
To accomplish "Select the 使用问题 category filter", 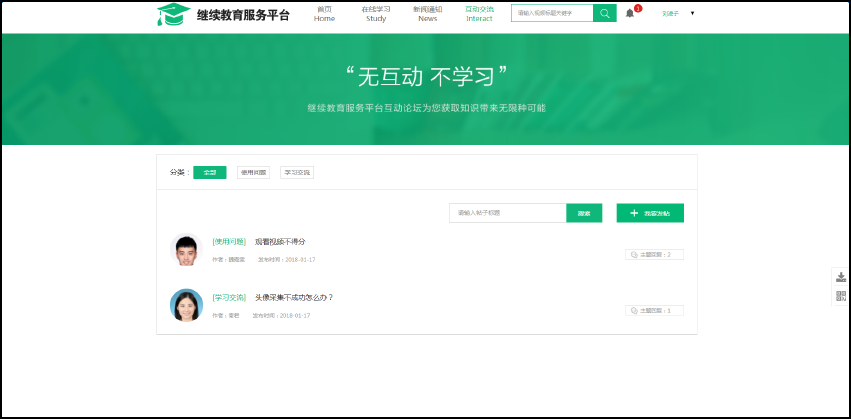I will 253,172.
